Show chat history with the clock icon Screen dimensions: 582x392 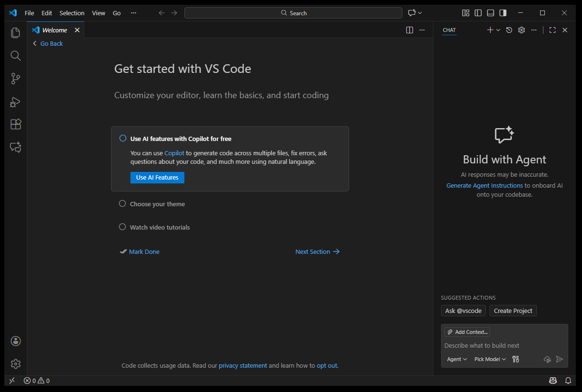(x=509, y=30)
